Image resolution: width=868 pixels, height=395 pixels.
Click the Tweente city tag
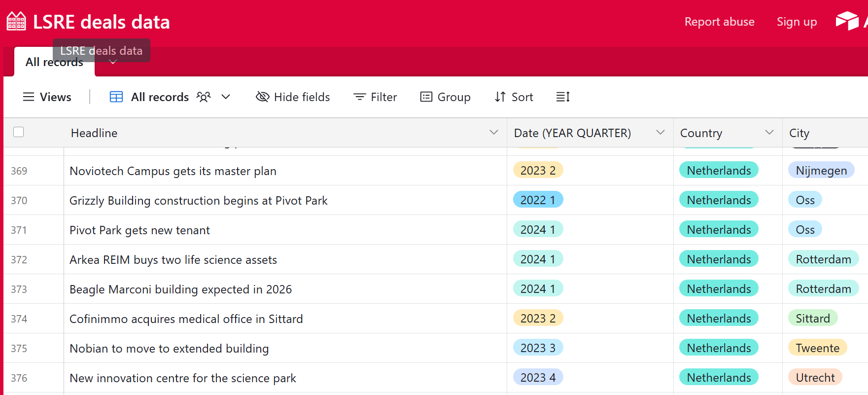pos(817,348)
